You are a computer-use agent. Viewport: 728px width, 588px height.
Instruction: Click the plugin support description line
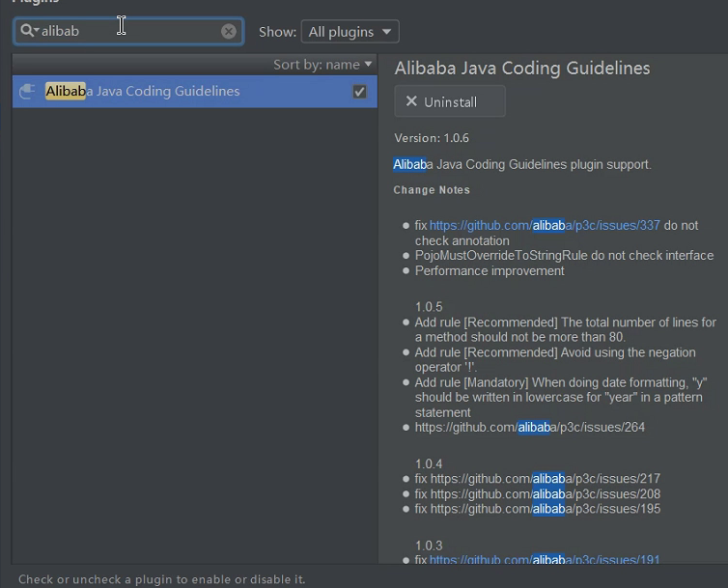522,164
